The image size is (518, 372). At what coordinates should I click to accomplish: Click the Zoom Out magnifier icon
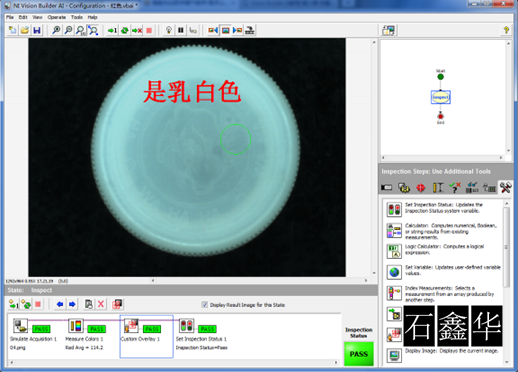click(x=68, y=30)
